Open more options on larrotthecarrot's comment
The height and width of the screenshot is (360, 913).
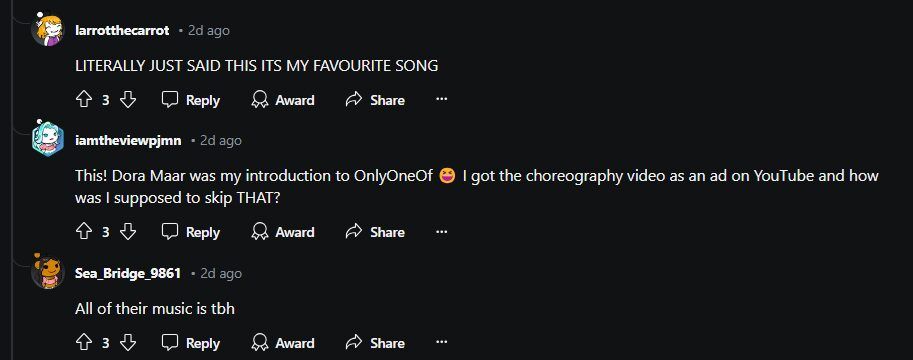(x=441, y=100)
